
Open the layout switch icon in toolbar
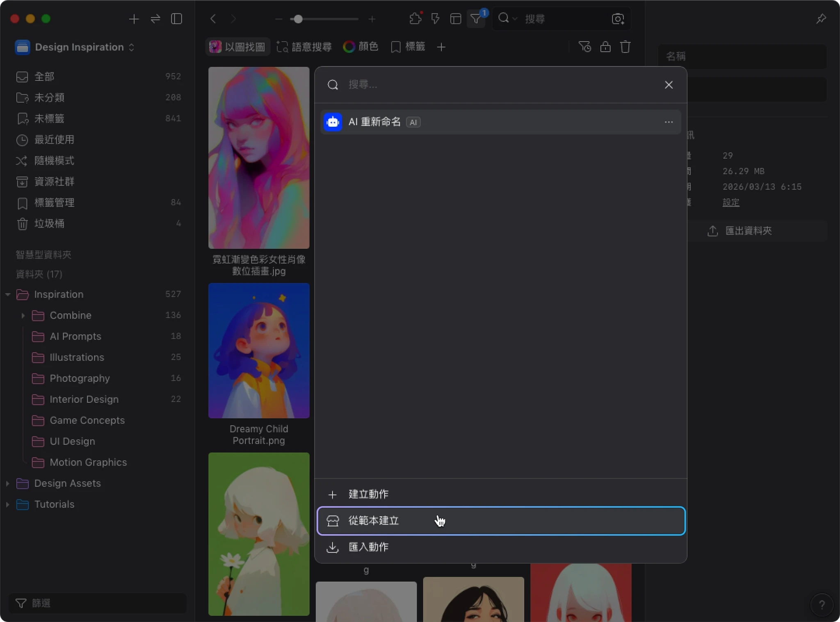click(x=455, y=19)
